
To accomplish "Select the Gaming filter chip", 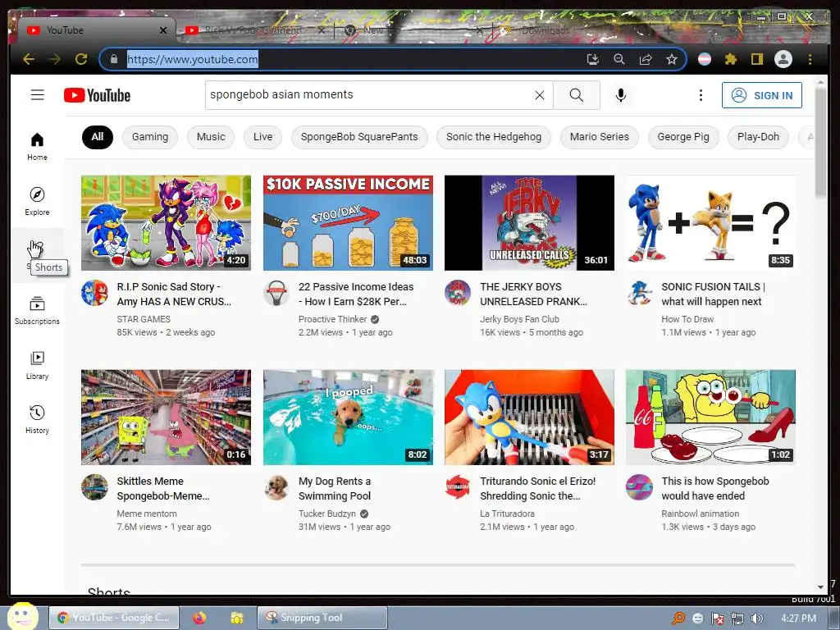I will (150, 137).
